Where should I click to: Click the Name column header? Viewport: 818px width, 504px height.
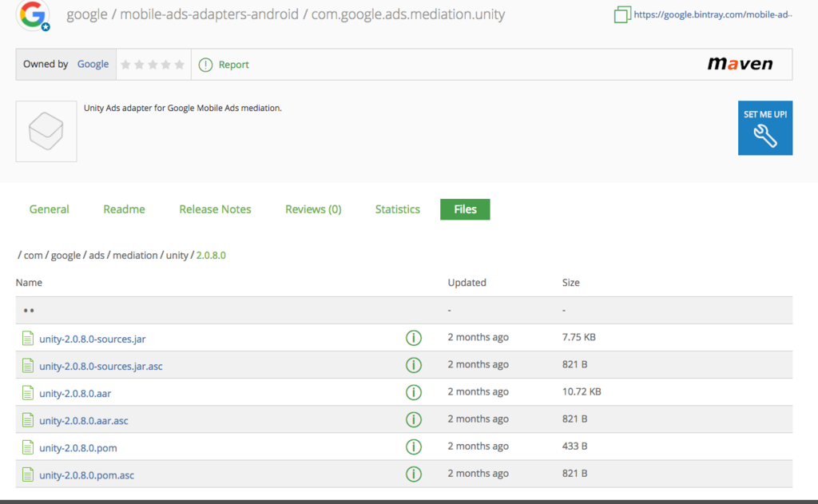click(29, 282)
